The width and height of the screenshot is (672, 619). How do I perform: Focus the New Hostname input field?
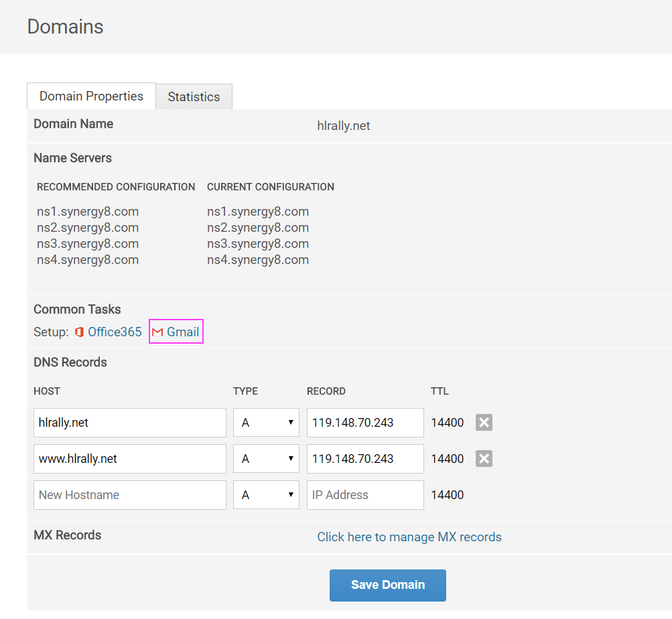[x=129, y=494]
